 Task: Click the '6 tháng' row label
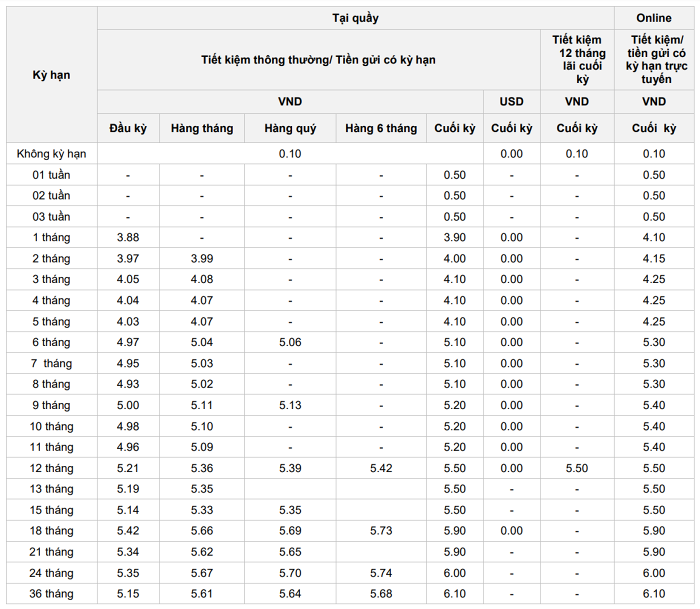point(51,342)
